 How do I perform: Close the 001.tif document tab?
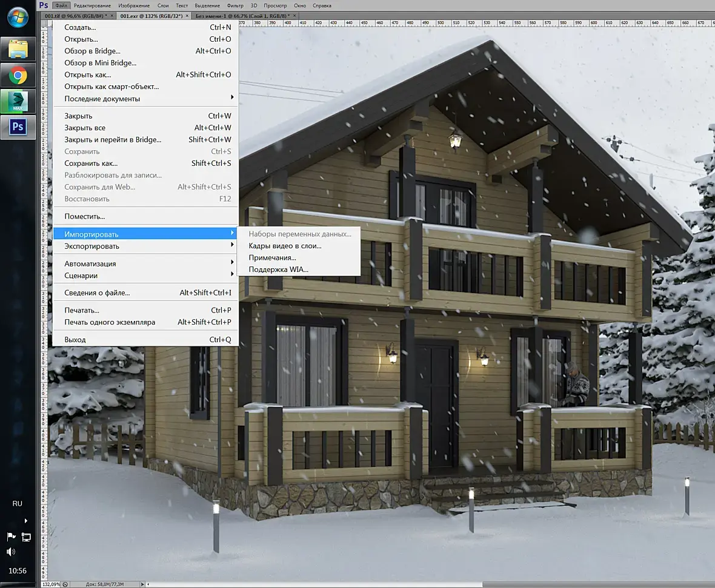(x=112, y=16)
